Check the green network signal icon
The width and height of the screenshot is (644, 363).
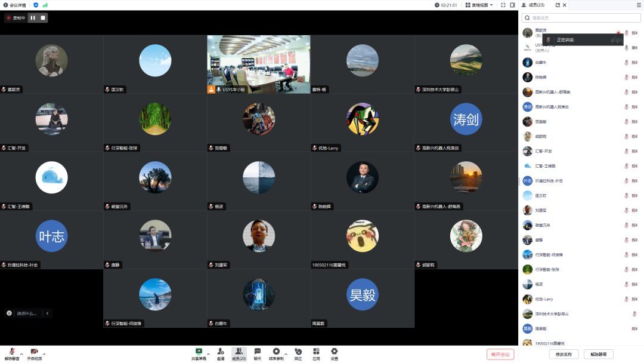[45, 5]
